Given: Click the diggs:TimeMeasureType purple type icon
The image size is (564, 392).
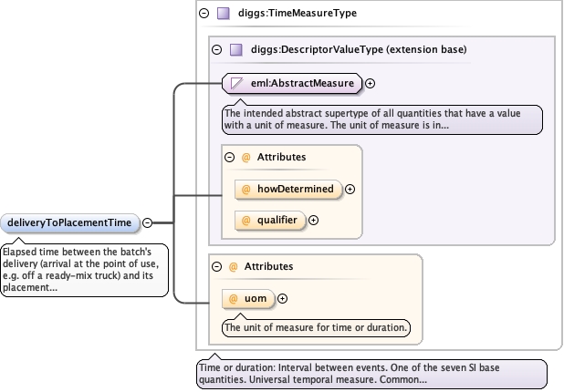Looking at the screenshot, I should [224, 14].
